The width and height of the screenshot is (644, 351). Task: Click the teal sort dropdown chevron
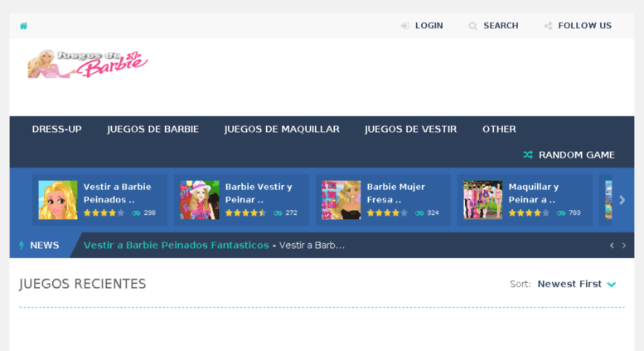[x=612, y=285]
